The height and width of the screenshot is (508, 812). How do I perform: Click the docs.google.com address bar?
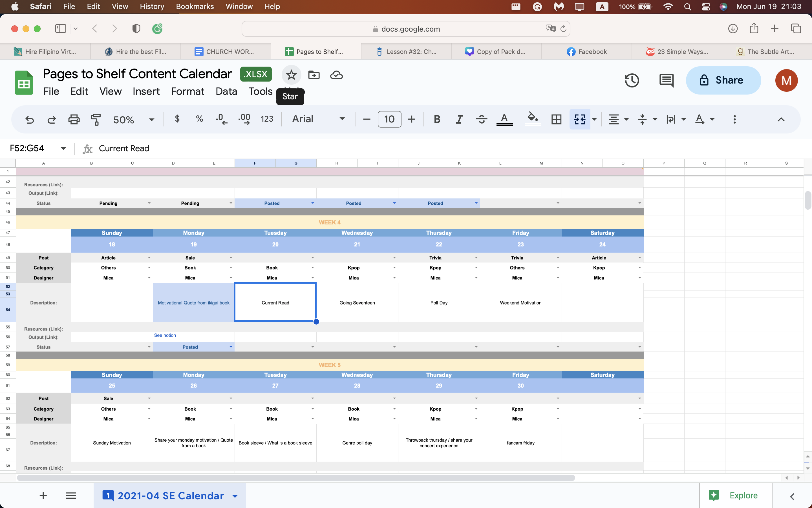pyautogui.click(x=406, y=29)
